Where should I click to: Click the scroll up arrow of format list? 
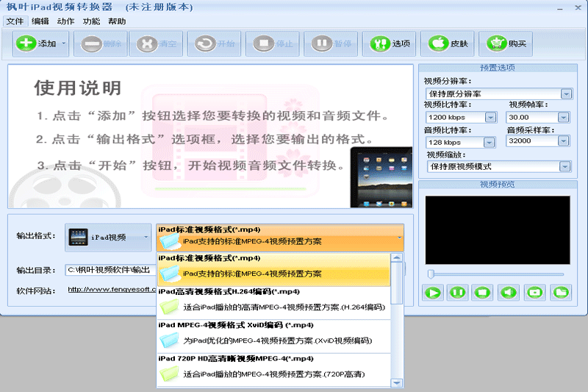[x=397, y=257]
